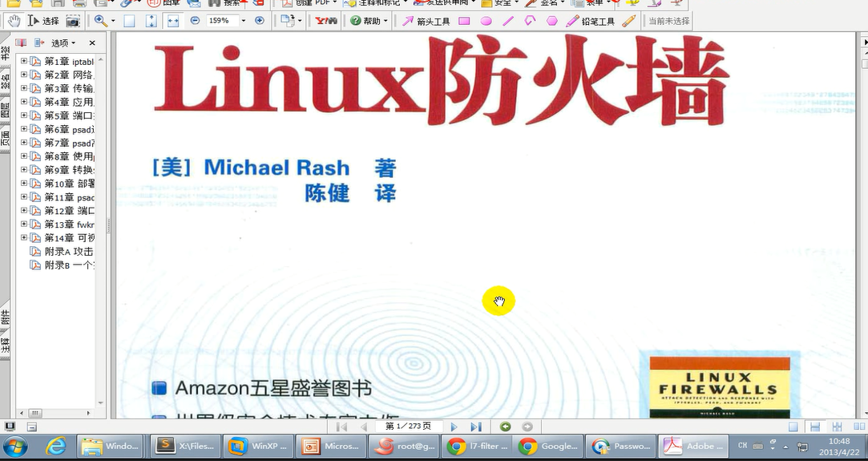Select the 箭头工具 arrow tool
This screenshot has width=868, height=461.
pyautogui.click(x=426, y=21)
